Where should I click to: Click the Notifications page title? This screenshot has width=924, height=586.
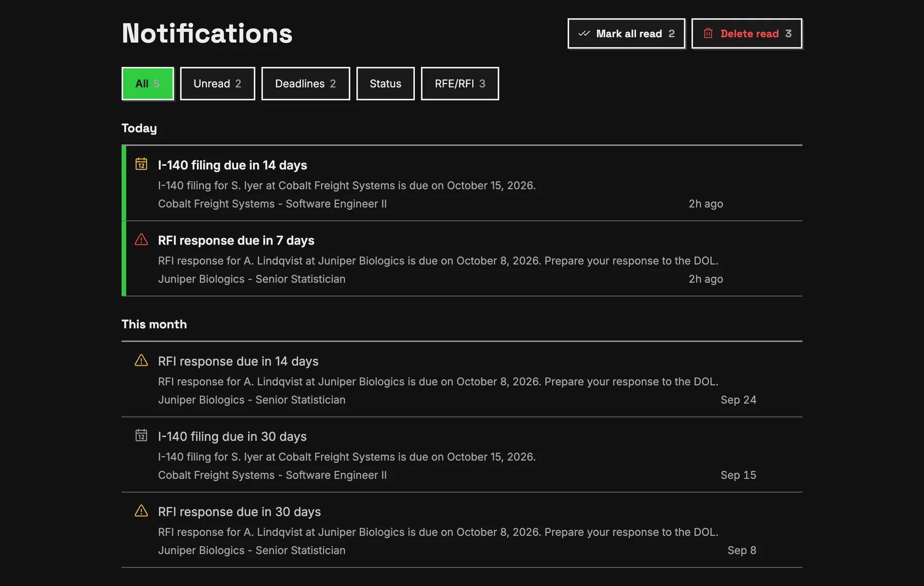point(207,33)
